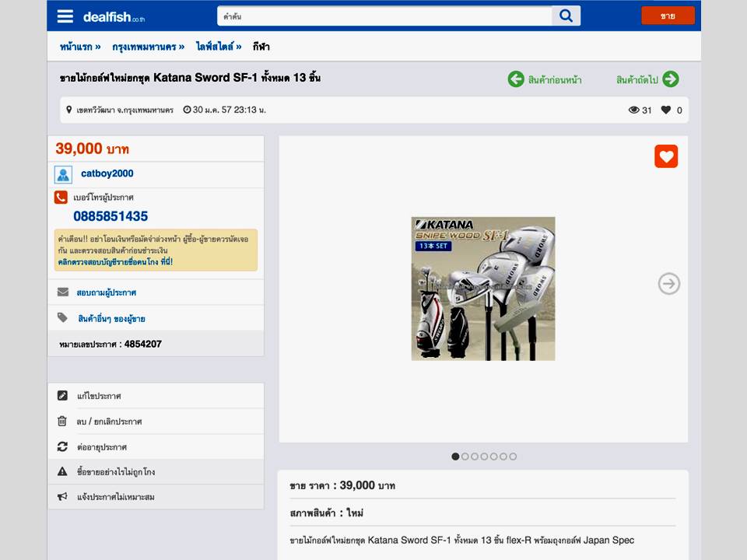Open สอบถามผู้ประกาศ contact seller link
747x560 pixels.
[107, 292]
